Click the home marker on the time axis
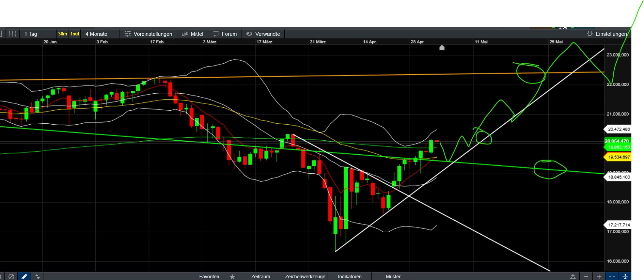 (x=442, y=47)
